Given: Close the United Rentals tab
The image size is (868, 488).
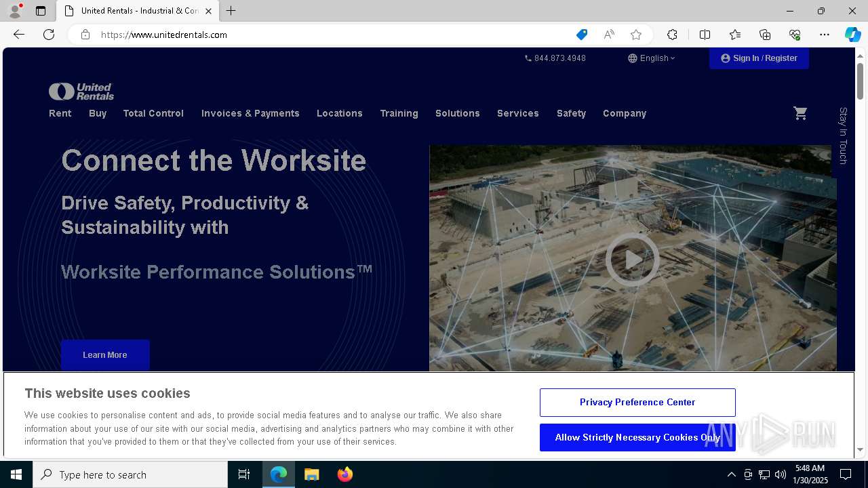Looking at the screenshot, I should coord(208,11).
